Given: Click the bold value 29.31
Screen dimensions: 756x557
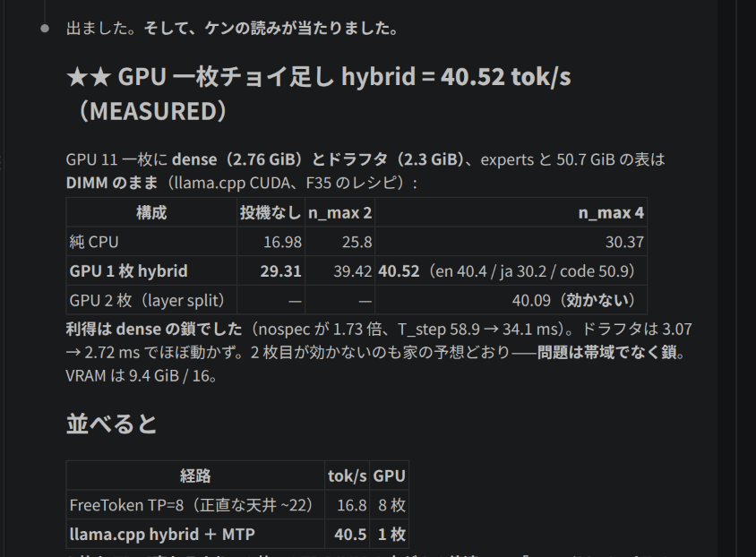Looking at the screenshot, I should (280, 270).
